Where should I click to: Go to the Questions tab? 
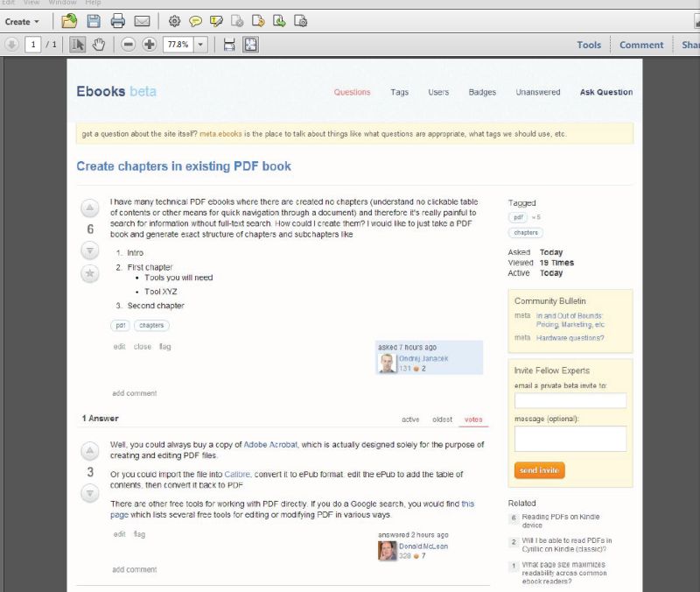coord(353,92)
